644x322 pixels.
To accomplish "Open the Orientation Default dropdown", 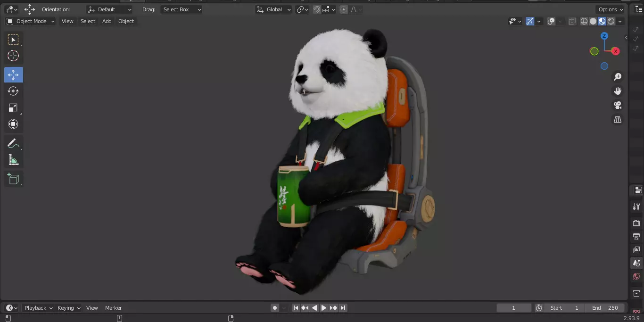I will tap(110, 9).
